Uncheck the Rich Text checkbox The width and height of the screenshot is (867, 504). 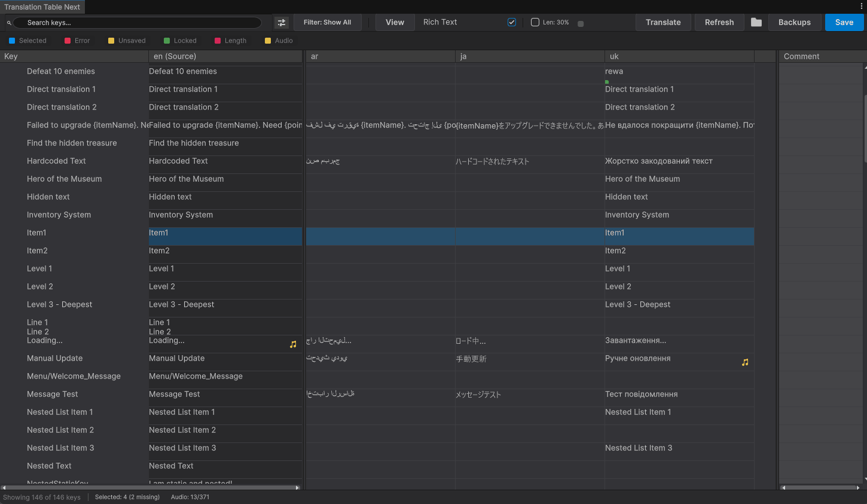[x=512, y=22]
